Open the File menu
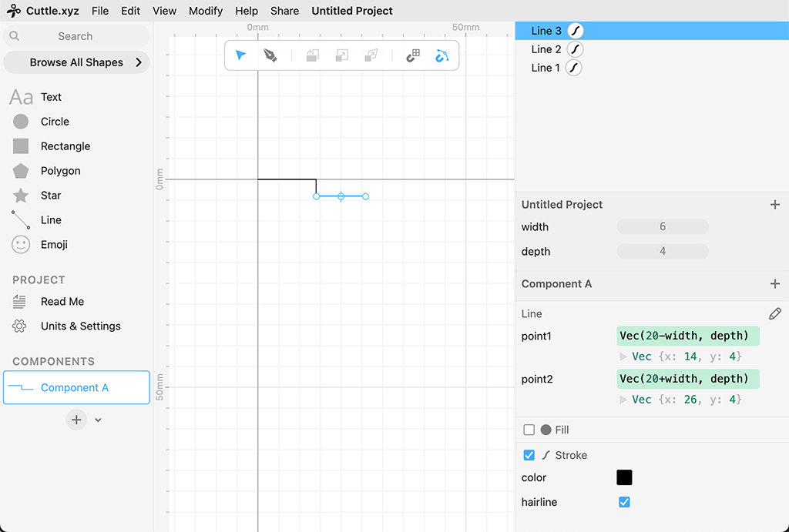 (100, 11)
